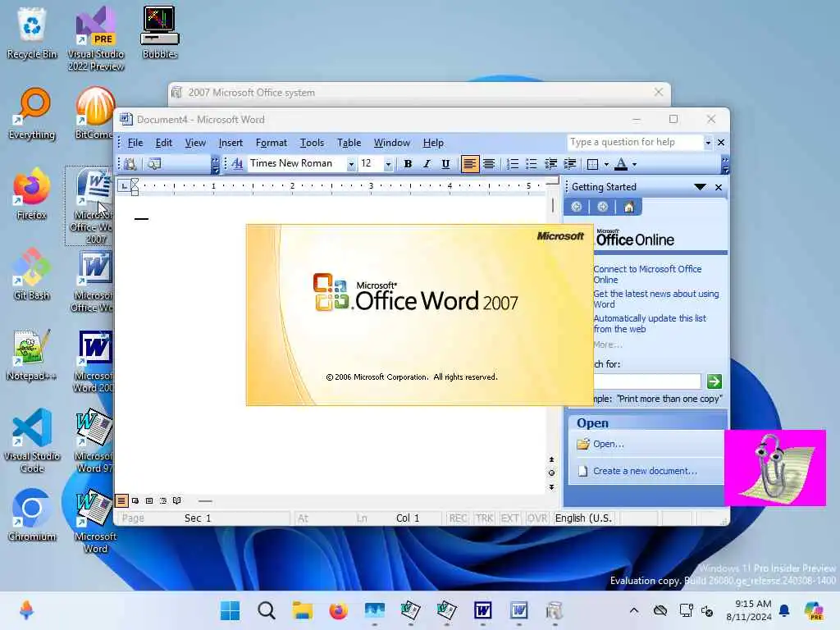Open the View menu
Screen dimensions: 840x630
(195, 143)
